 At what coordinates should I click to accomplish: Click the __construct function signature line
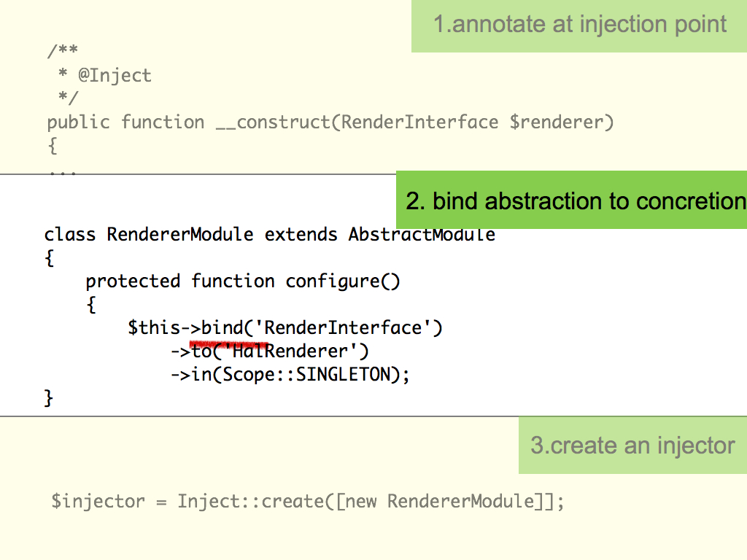point(330,122)
